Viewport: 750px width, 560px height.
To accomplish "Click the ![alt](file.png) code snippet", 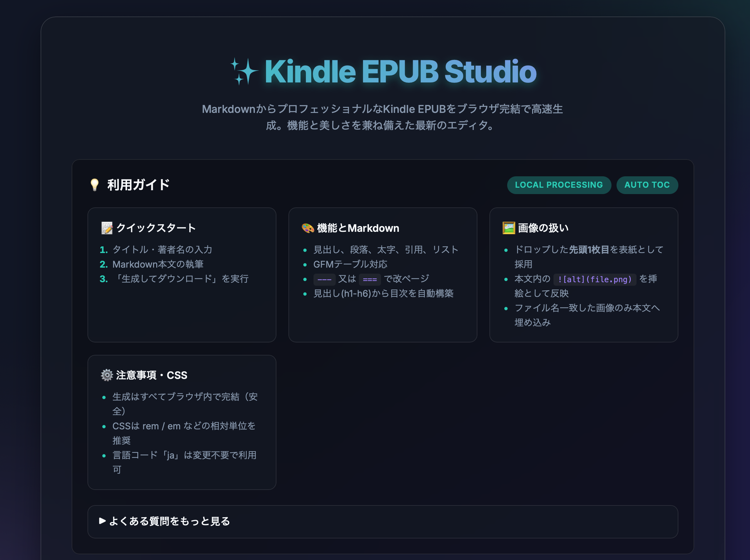I will point(594,279).
